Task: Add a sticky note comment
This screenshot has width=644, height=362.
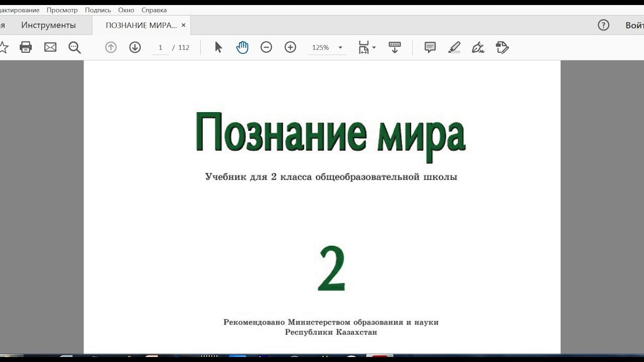Action: pyautogui.click(x=430, y=47)
